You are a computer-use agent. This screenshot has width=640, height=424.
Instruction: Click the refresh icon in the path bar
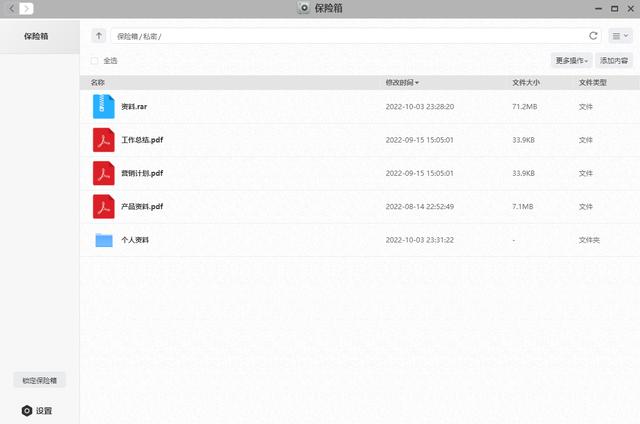click(594, 36)
